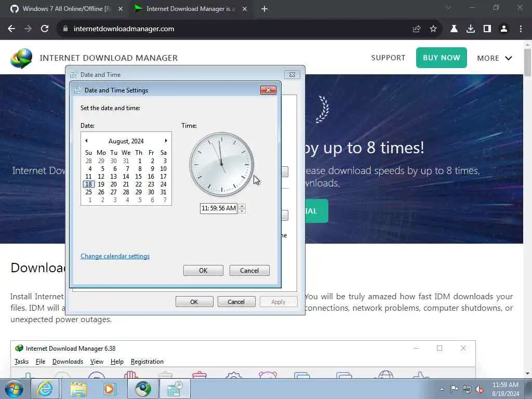Click Date and Time taskbar icon

point(175,389)
